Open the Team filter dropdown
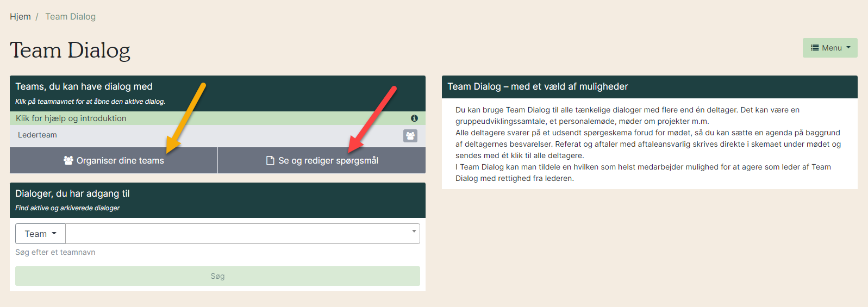The height and width of the screenshot is (307, 868). tap(41, 234)
